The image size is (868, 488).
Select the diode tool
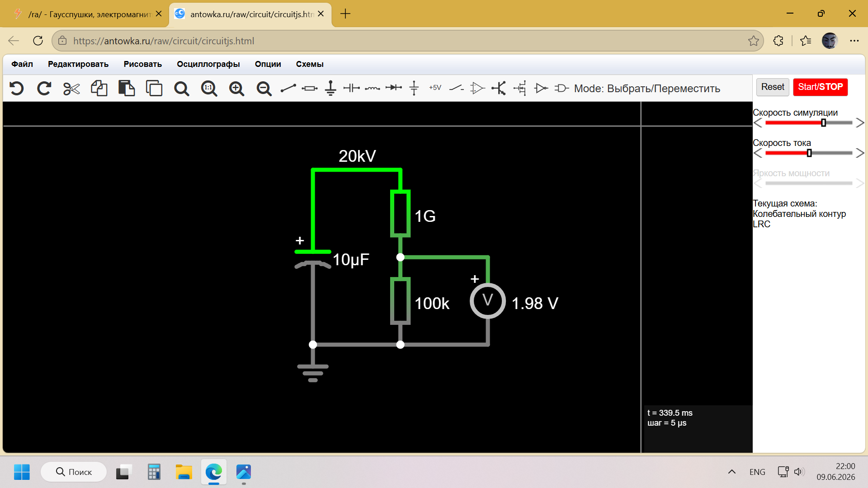pos(394,88)
